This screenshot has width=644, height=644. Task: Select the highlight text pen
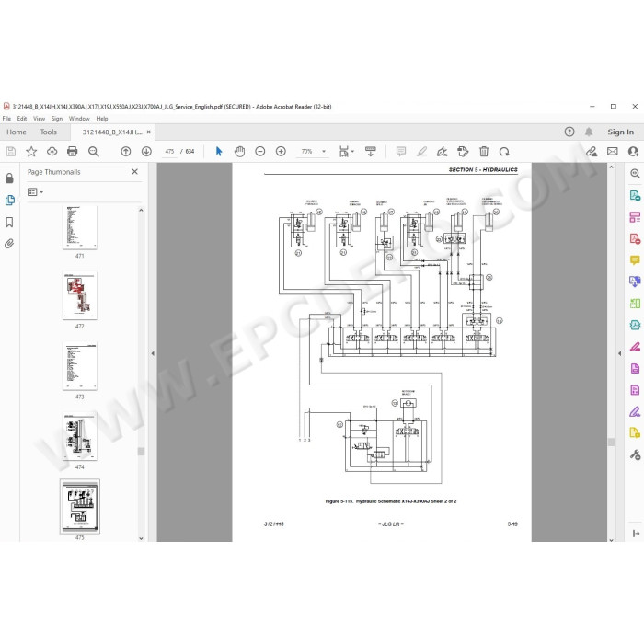click(421, 152)
